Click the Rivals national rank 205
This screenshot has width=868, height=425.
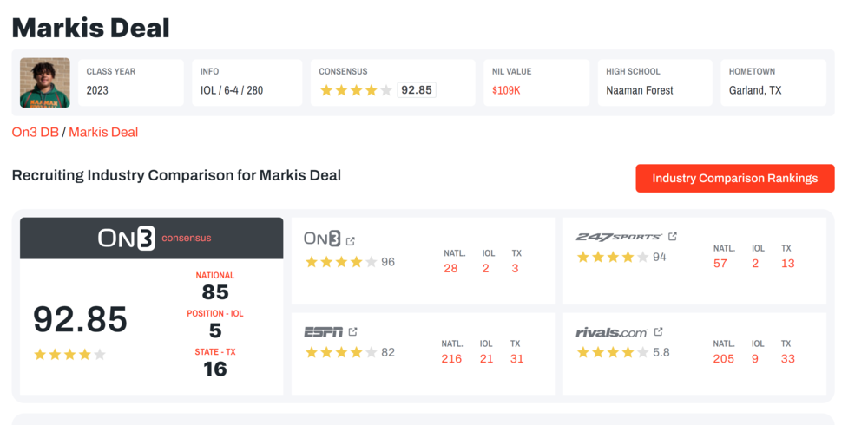[x=723, y=359]
